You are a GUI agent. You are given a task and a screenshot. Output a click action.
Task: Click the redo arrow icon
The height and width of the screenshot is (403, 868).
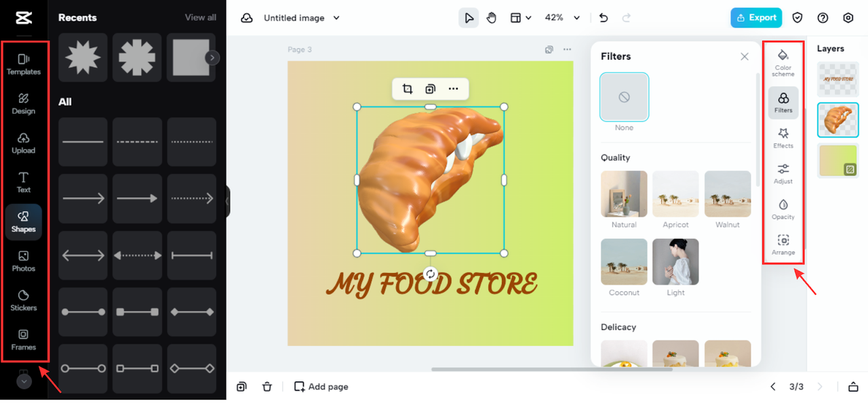pyautogui.click(x=627, y=18)
